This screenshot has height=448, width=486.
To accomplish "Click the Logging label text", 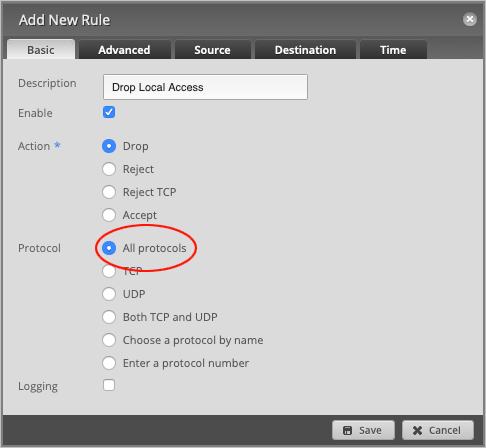I will (38, 386).
